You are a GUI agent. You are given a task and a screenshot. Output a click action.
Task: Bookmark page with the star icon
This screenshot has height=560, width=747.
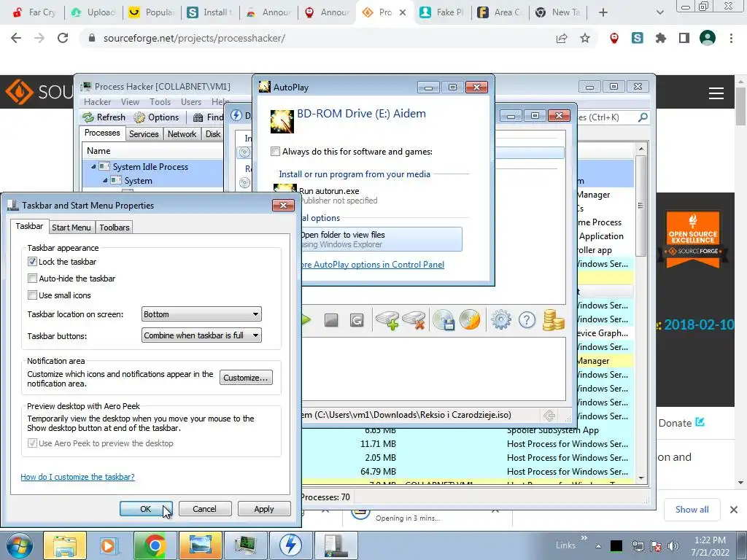(x=585, y=38)
